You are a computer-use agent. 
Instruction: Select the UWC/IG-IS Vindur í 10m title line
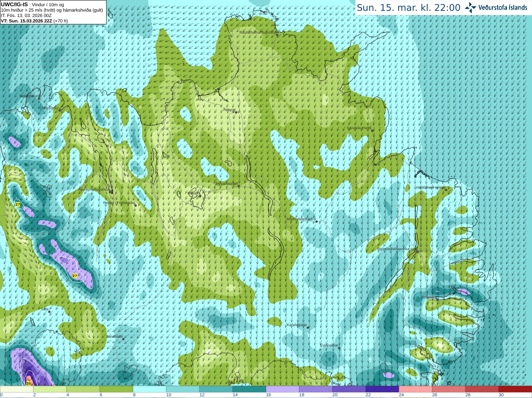32,5
